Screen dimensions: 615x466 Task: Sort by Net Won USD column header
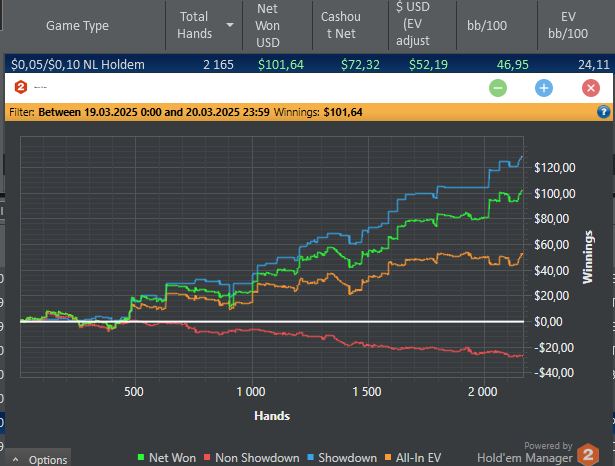(267, 25)
